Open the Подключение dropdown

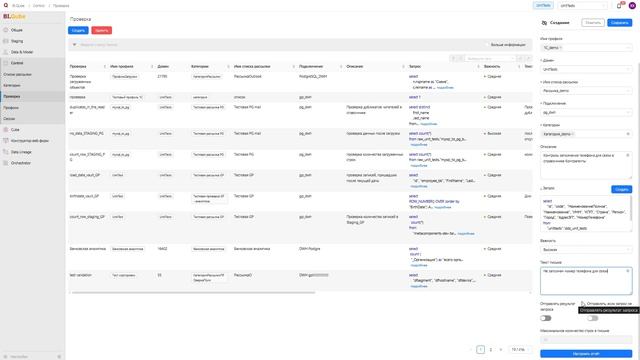tap(586, 112)
